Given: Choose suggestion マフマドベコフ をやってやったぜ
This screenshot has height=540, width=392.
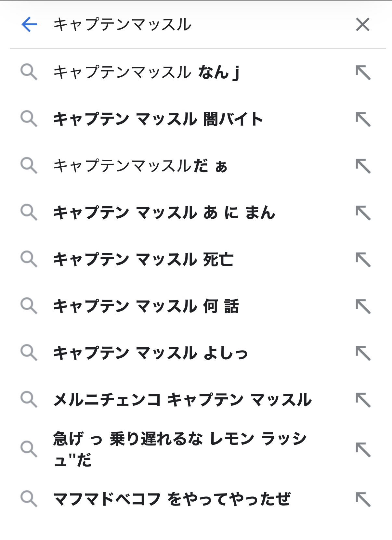Looking at the screenshot, I should click(x=172, y=499).
